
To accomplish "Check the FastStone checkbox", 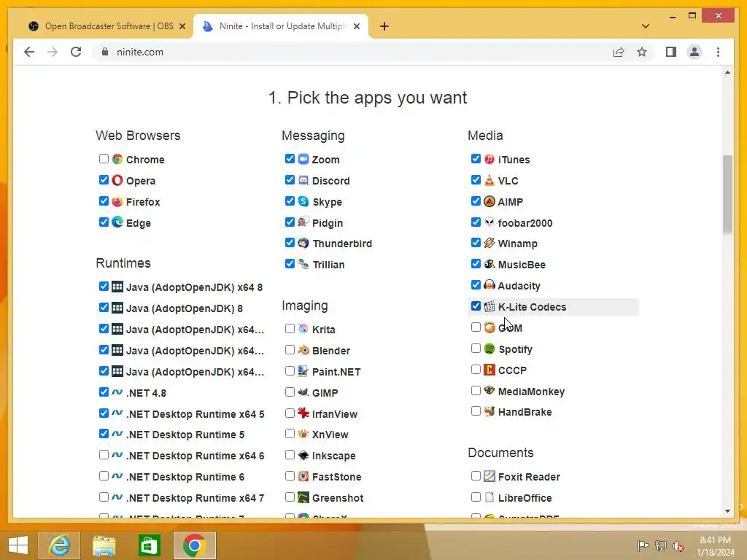I will (x=290, y=475).
